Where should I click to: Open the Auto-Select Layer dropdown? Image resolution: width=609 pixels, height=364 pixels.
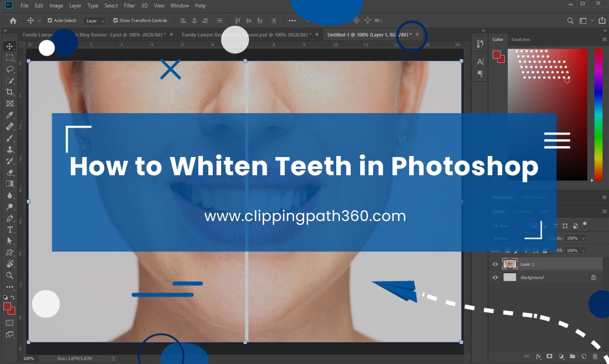click(94, 21)
